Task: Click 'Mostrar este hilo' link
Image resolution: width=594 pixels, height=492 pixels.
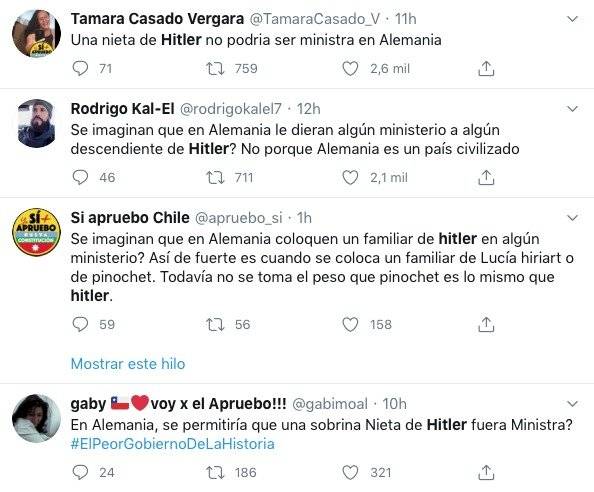Action: pyautogui.click(x=128, y=364)
